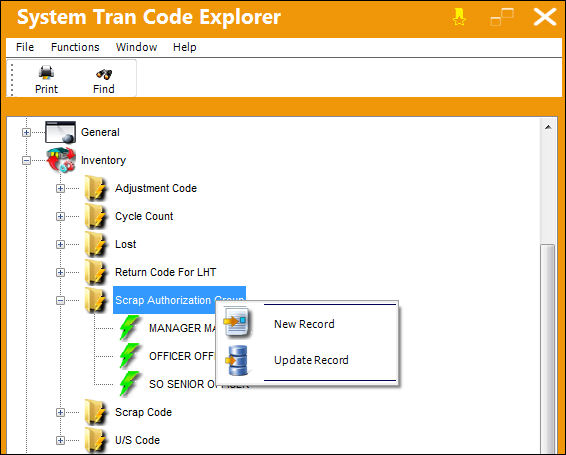
Task: Select the Lost item
Action: point(125,244)
